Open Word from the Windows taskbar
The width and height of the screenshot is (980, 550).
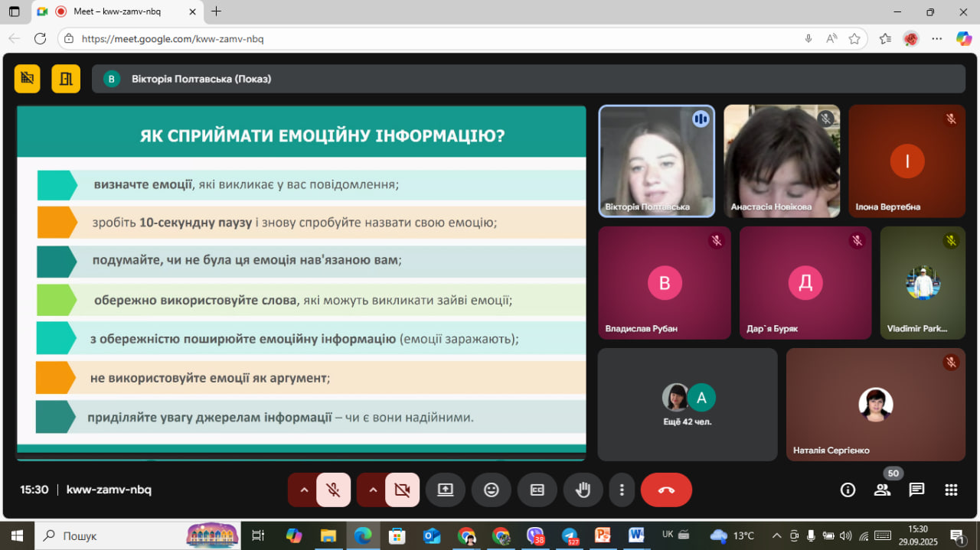(636, 535)
